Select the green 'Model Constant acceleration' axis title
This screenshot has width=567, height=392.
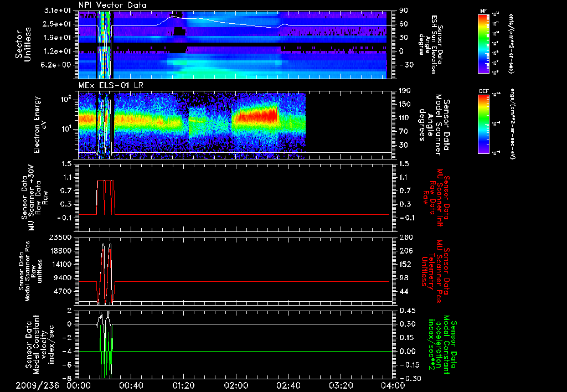(441, 344)
